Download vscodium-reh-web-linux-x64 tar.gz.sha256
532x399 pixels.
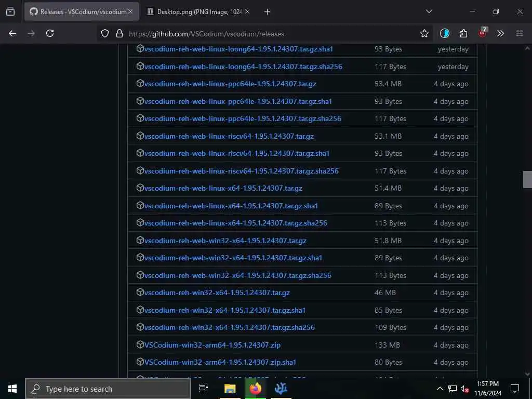[236, 223]
